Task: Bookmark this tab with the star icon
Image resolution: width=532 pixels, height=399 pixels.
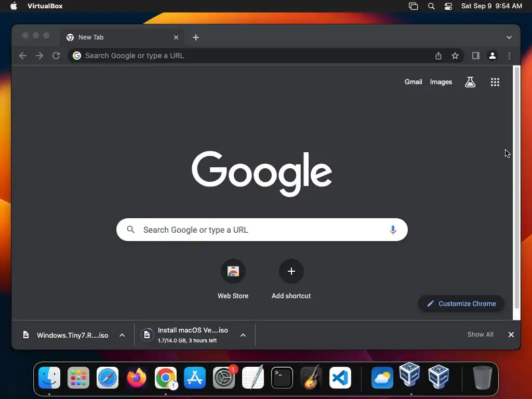Action: point(455,56)
